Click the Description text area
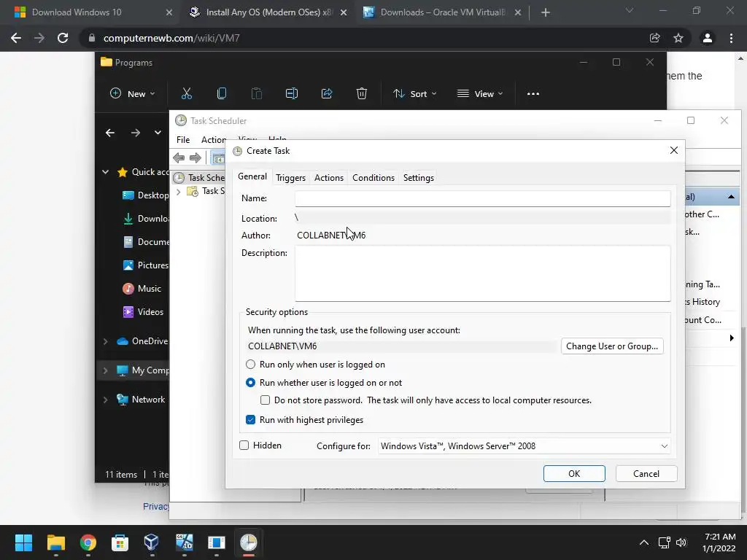The width and height of the screenshot is (747, 560). (483, 273)
